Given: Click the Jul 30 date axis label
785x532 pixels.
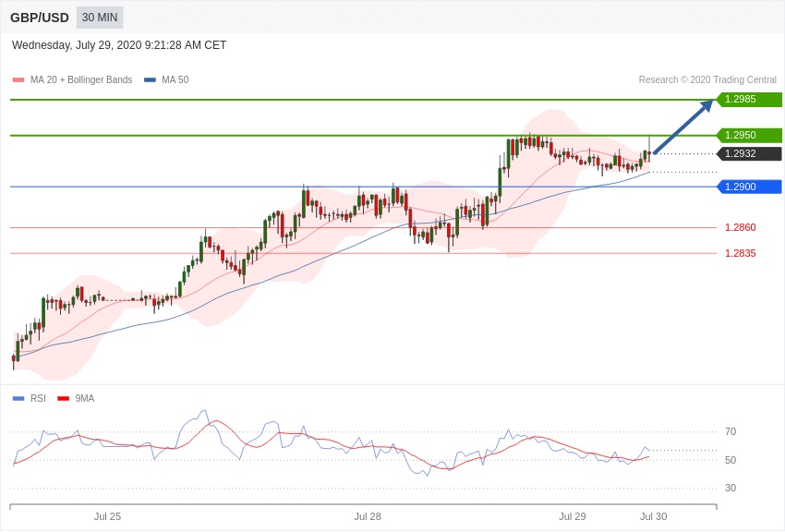Looking at the screenshot, I should [x=653, y=516].
